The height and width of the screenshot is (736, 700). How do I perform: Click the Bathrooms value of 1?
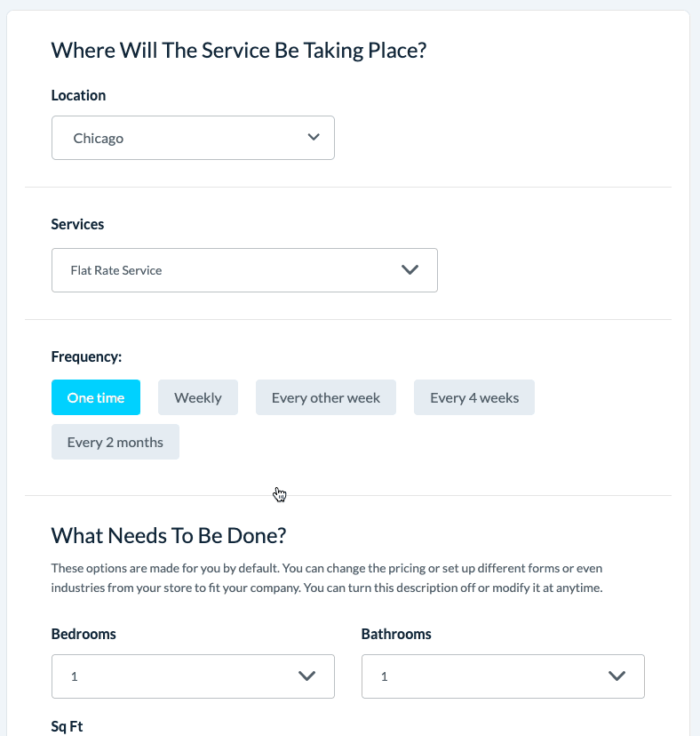[x=386, y=676]
